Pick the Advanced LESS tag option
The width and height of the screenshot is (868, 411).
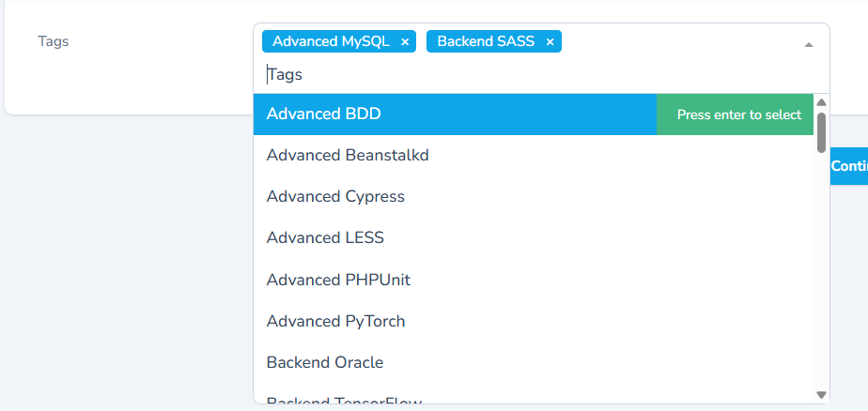(325, 238)
